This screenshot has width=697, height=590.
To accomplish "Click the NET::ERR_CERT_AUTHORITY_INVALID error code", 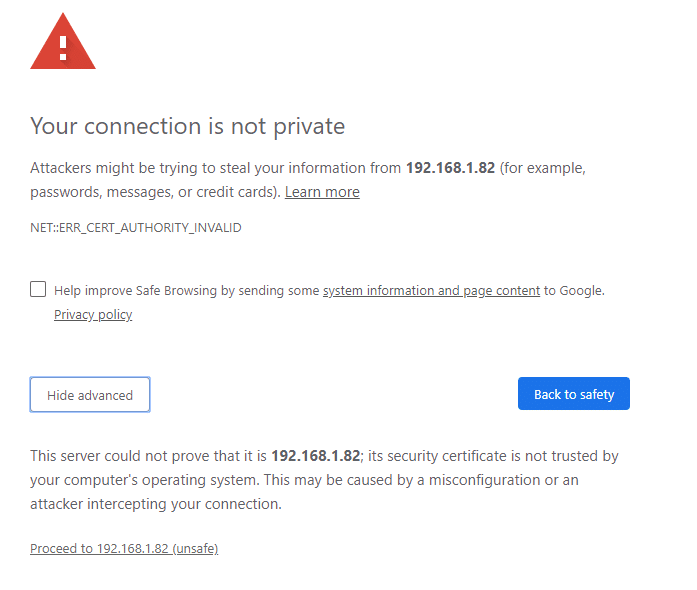I will 136,228.
